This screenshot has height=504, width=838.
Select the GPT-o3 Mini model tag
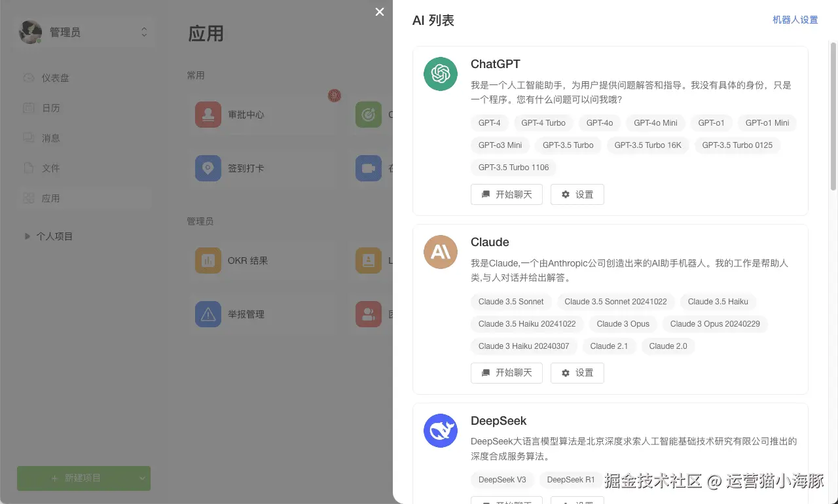(x=500, y=145)
